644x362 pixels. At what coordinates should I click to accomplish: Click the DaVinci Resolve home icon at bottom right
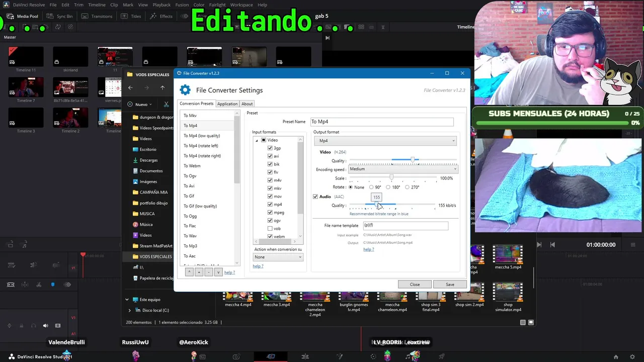point(616,357)
